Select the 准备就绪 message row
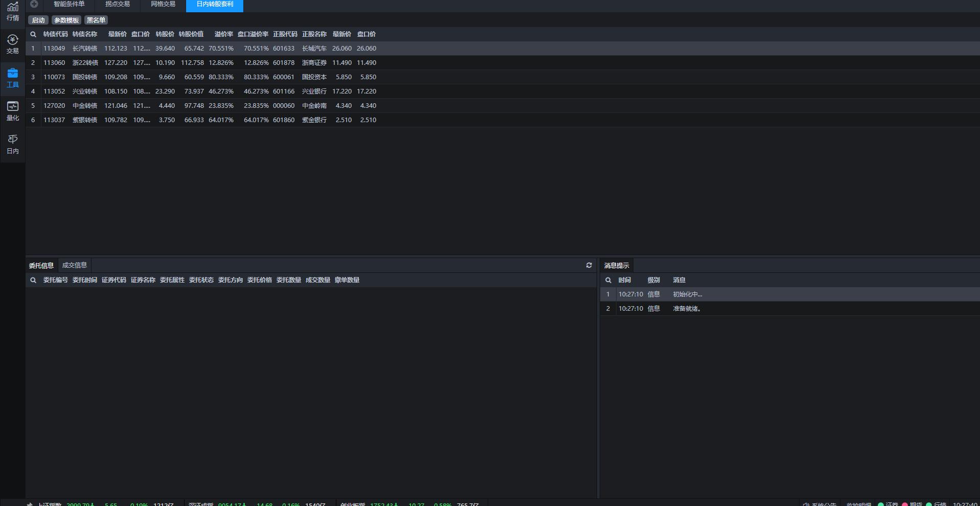The image size is (980, 506). click(x=687, y=309)
